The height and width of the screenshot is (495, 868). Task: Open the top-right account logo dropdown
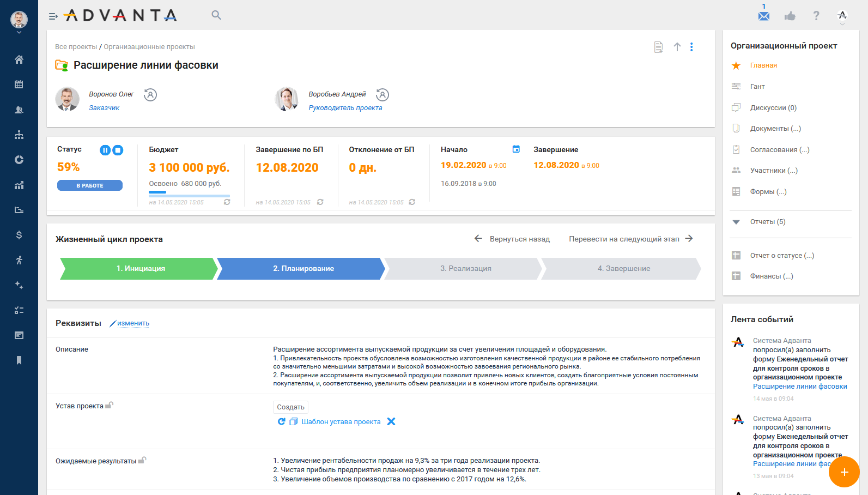point(842,16)
